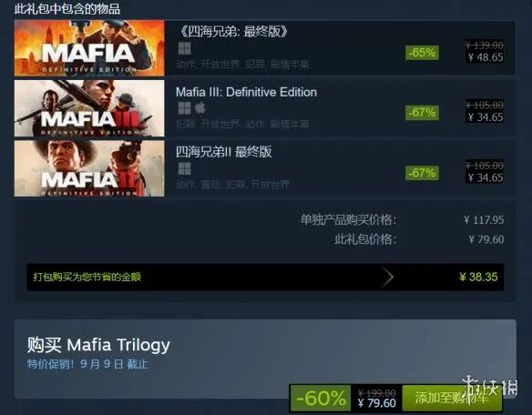Click the -65% discount badge

click(x=422, y=53)
